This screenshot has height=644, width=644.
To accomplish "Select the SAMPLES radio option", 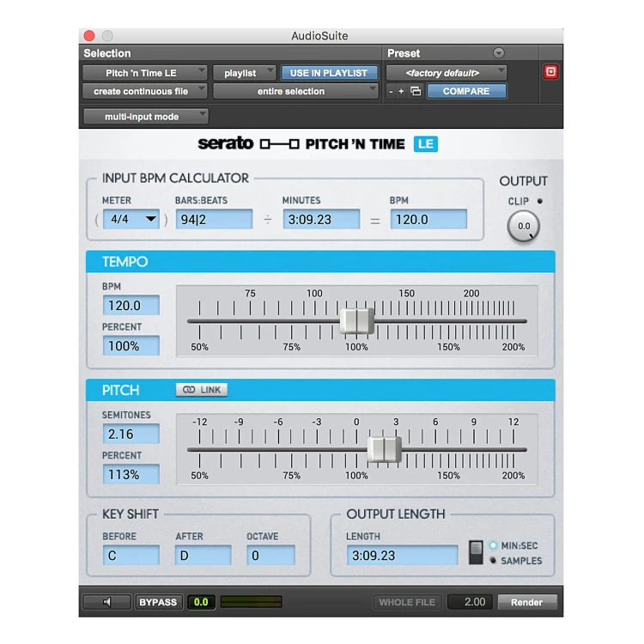I will pyautogui.click(x=493, y=560).
